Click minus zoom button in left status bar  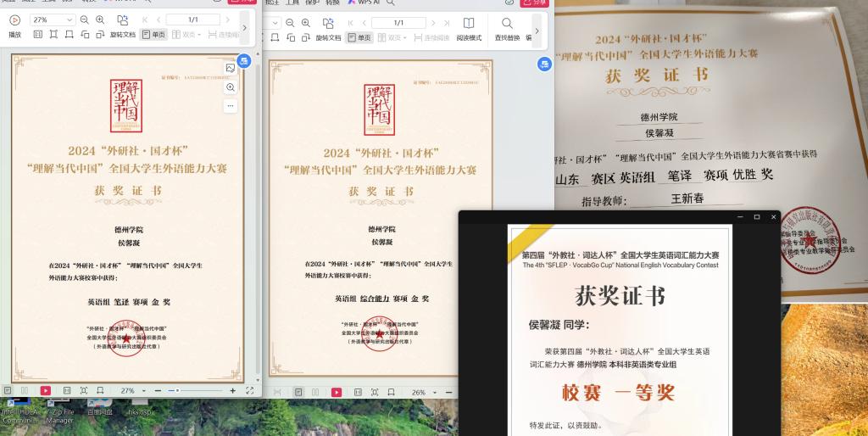click(158, 390)
